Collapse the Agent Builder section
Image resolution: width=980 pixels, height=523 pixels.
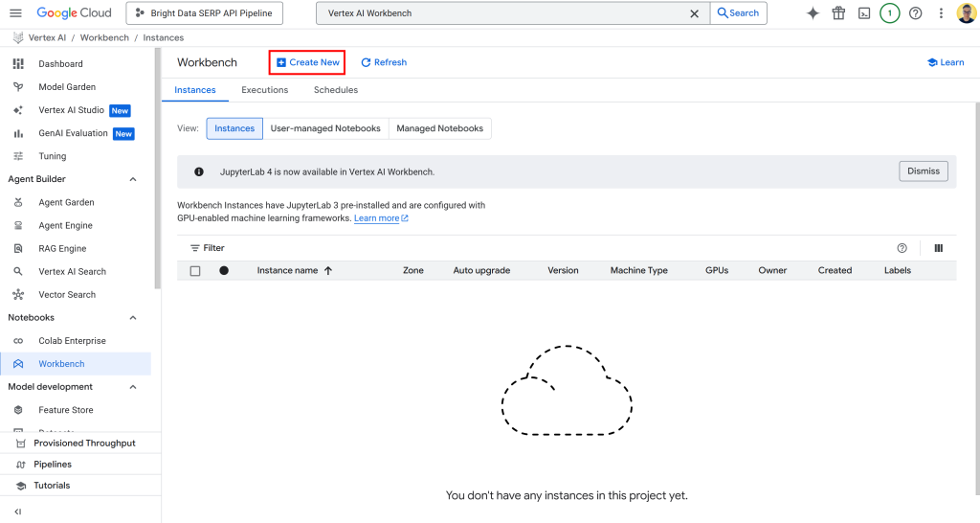click(133, 179)
